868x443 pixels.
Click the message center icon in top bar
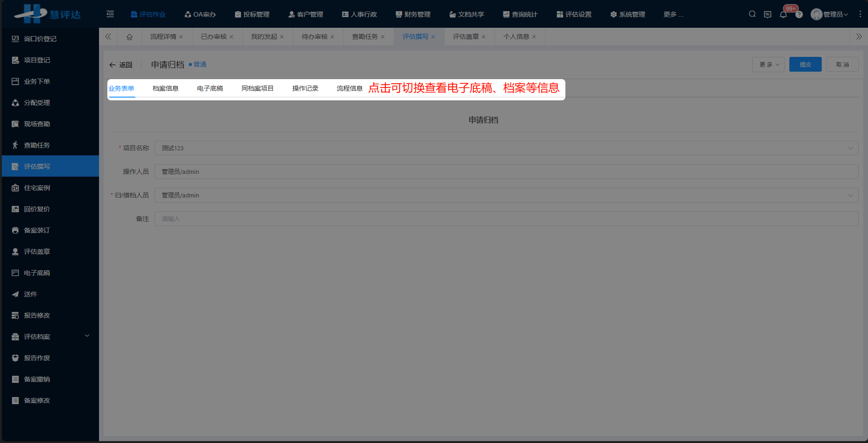[768, 14]
